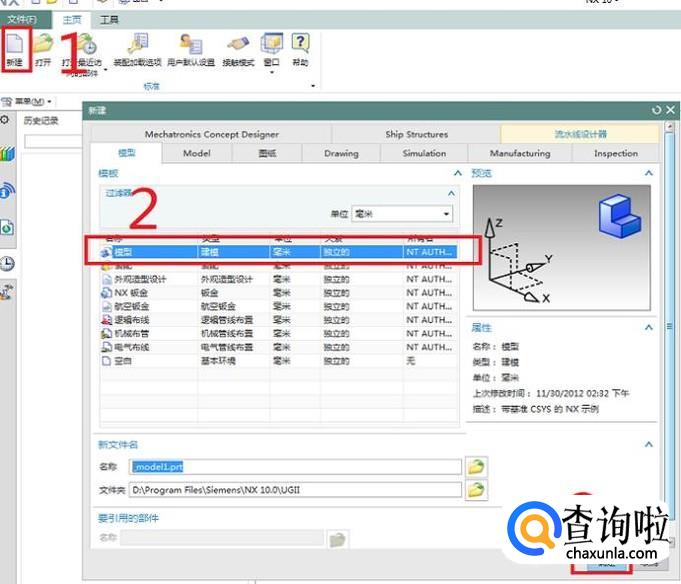Open the 工具 tools ribbon tab
681x584 pixels.
tap(109, 19)
